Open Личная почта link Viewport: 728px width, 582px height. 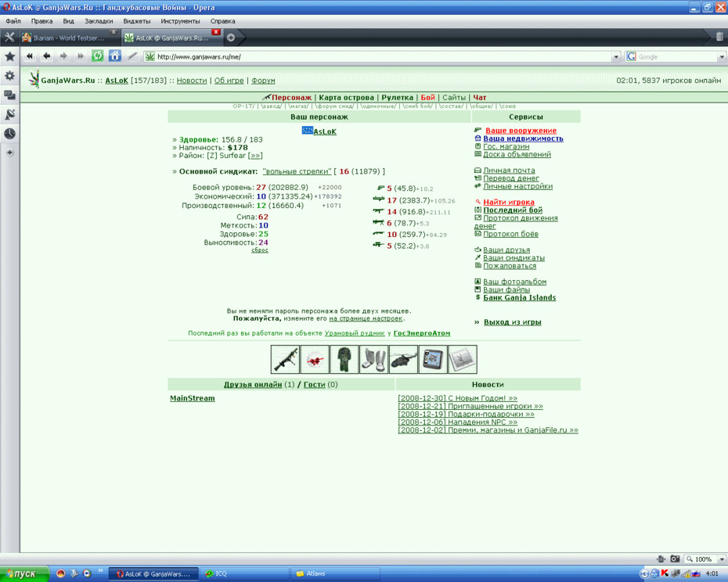click(509, 171)
